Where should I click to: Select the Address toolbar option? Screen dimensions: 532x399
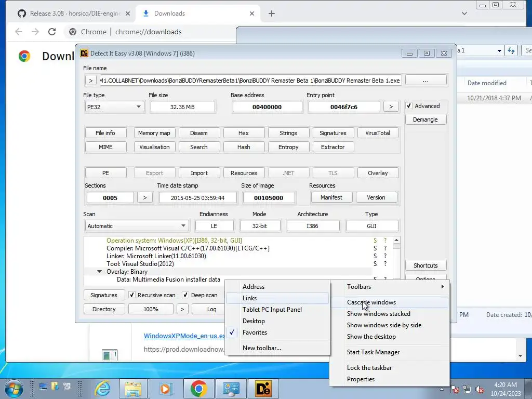pyautogui.click(x=277, y=287)
